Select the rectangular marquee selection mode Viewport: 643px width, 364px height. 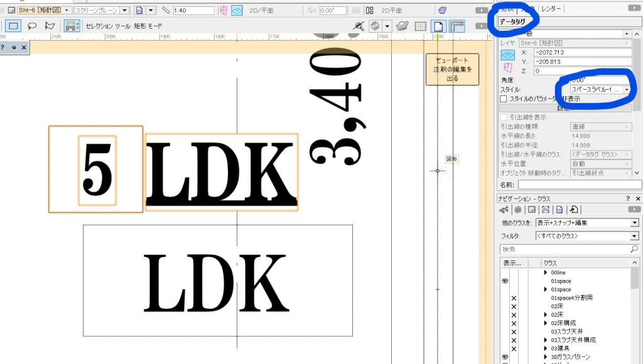point(13,26)
